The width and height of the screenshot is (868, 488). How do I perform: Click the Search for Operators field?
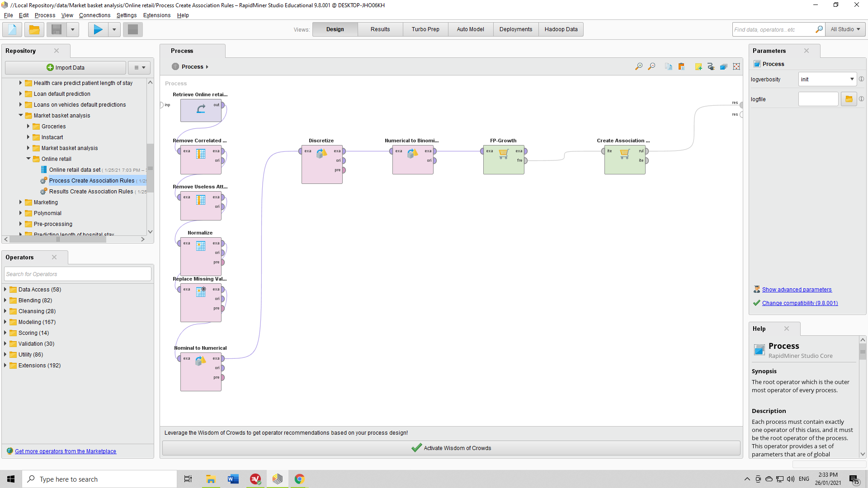tap(78, 274)
